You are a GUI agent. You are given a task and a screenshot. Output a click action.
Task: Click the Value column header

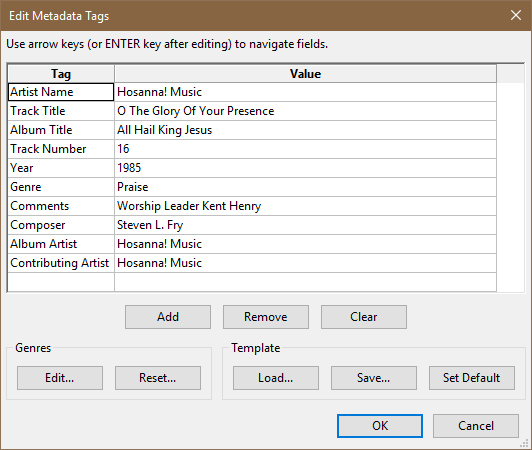click(x=305, y=74)
